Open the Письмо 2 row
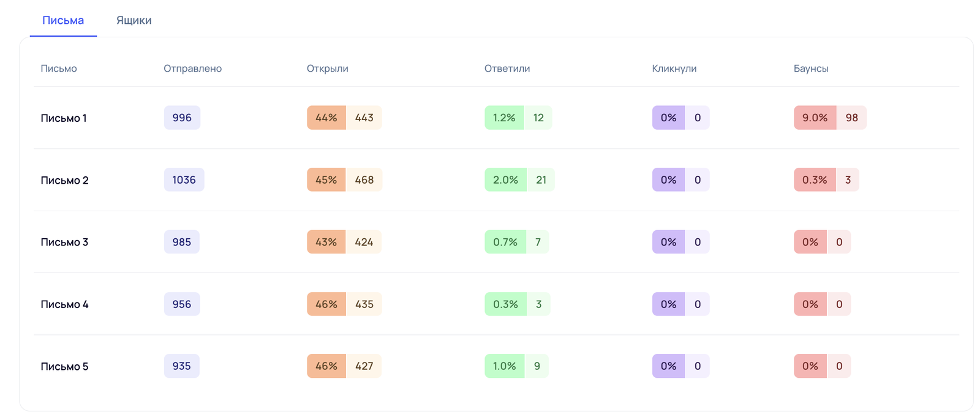 click(64, 180)
